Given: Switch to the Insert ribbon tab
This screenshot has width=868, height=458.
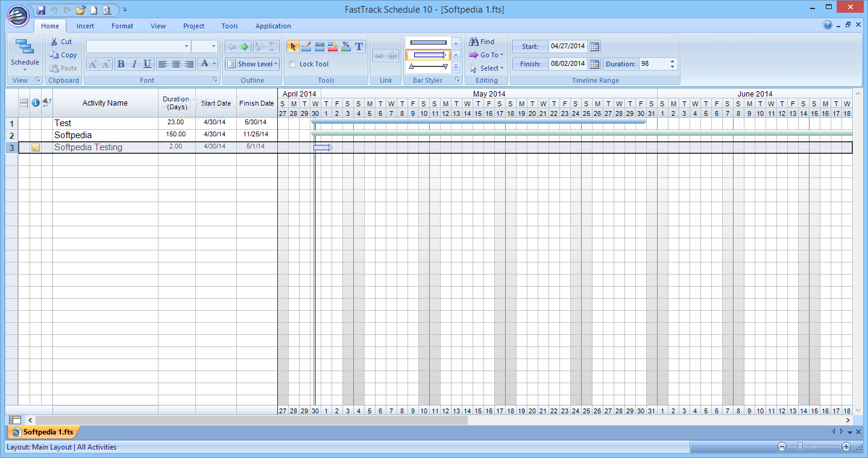Looking at the screenshot, I should coord(85,26).
